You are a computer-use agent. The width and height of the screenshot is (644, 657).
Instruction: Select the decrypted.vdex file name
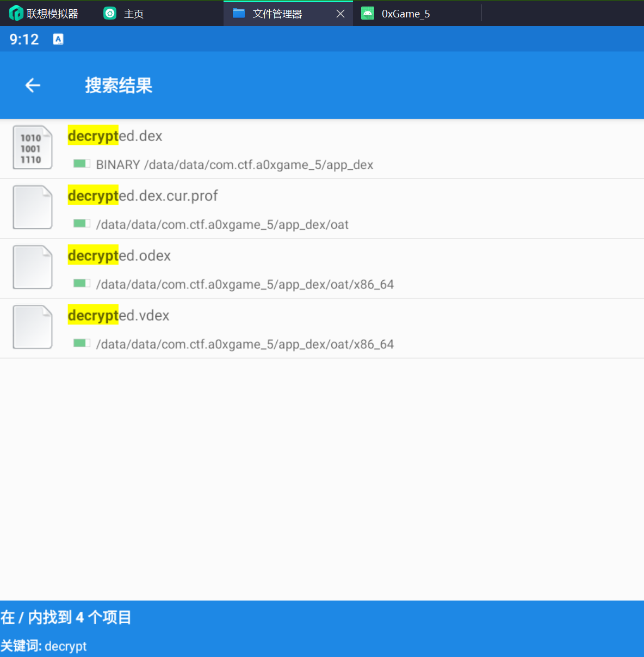pyautogui.click(x=119, y=316)
